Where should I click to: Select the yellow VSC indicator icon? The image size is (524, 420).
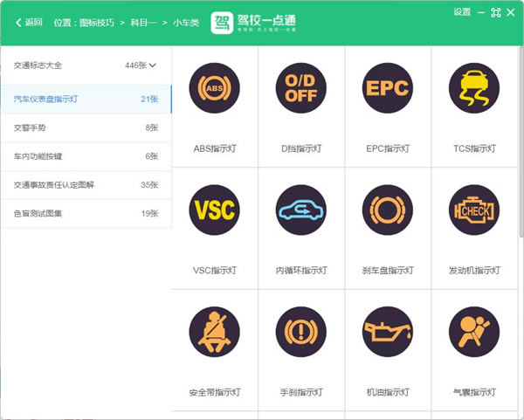tap(215, 210)
